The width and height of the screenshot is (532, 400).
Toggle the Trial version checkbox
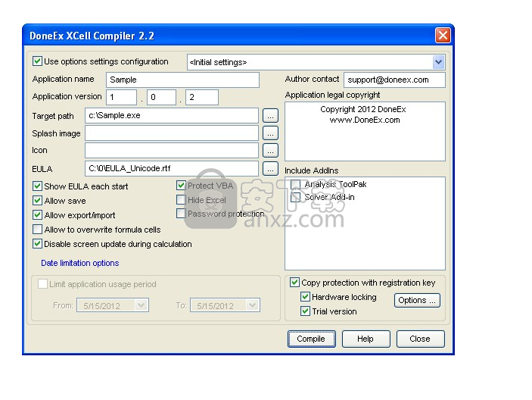point(305,311)
